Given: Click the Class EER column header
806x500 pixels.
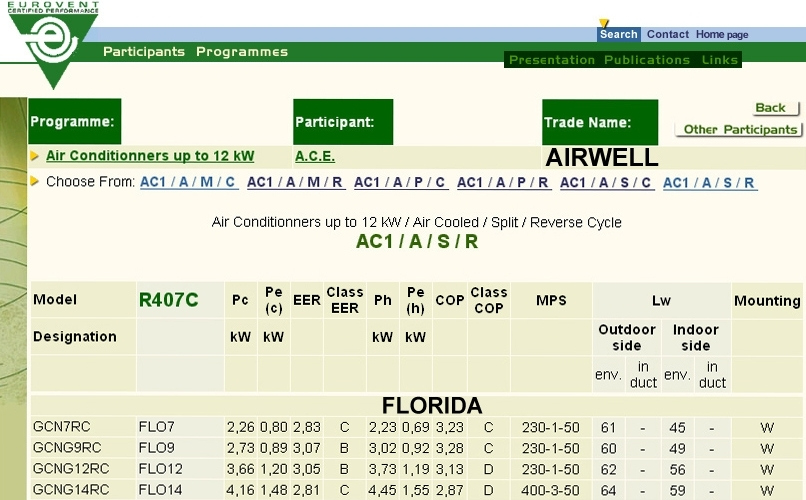Looking at the screenshot, I should 344,300.
